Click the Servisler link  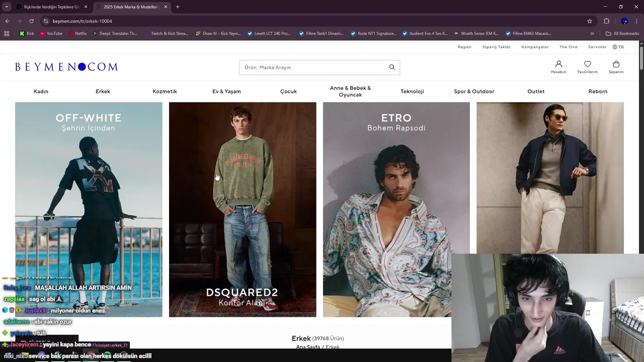597,47
